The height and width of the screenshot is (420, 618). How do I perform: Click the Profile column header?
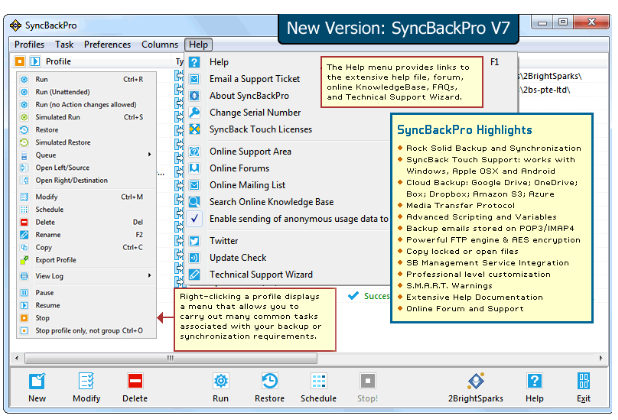tap(58, 61)
